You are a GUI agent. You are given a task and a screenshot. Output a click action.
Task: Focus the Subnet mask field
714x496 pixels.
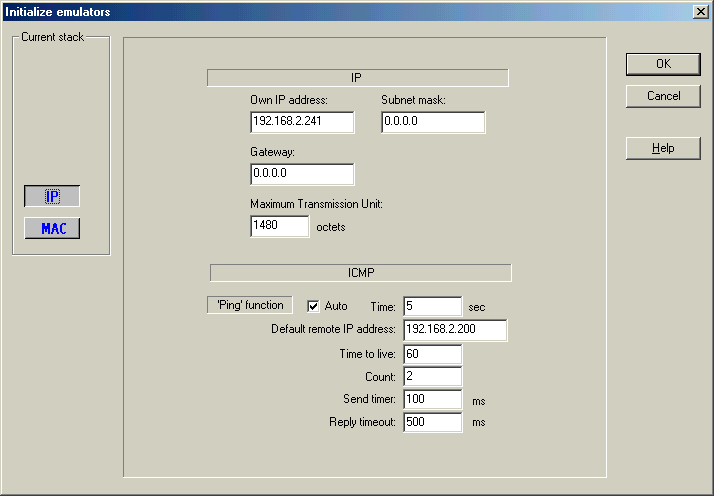[x=433, y=122]
